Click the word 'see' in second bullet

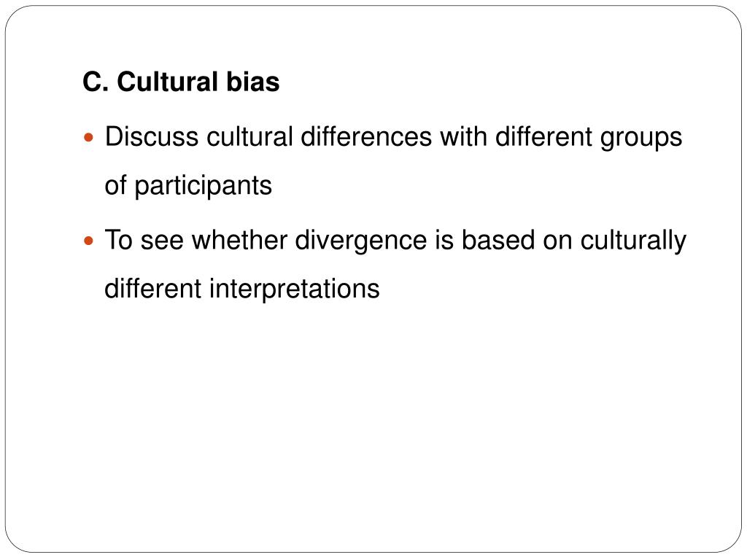(162, 242)
